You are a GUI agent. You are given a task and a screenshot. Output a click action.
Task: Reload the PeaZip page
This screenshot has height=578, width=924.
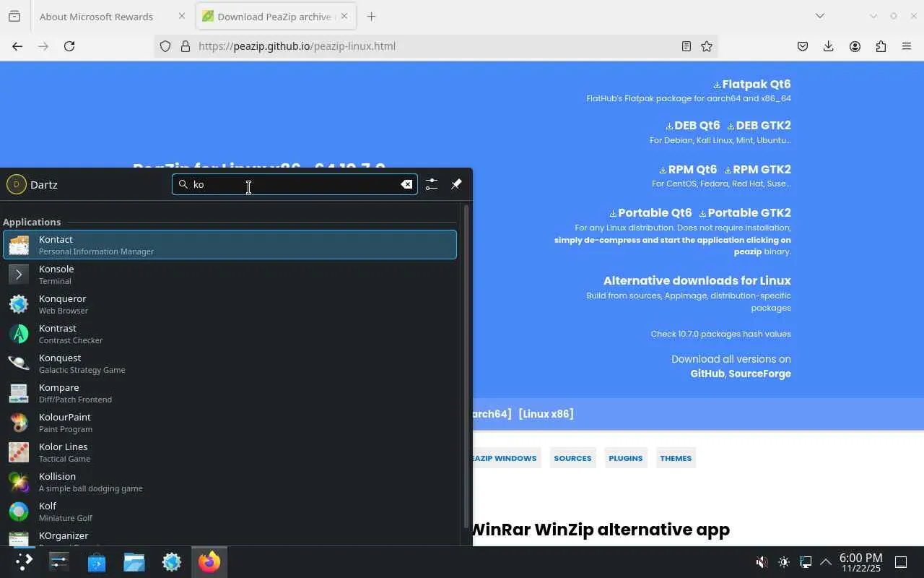pos(69,46)
